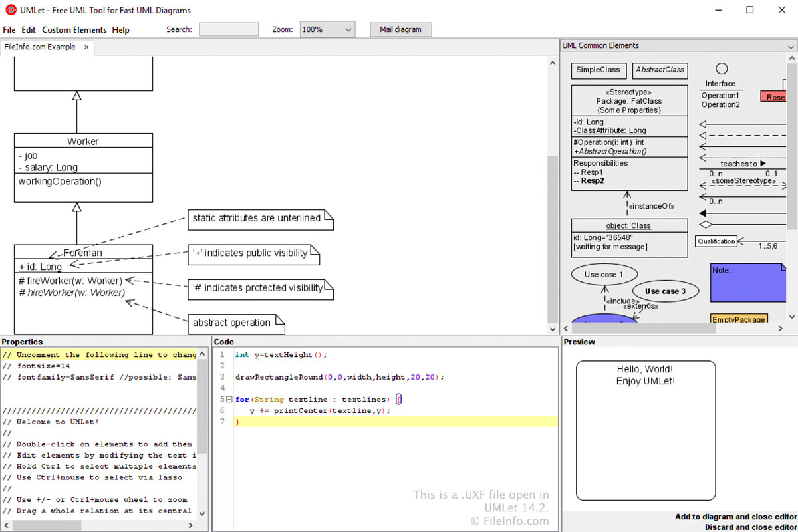
Task: Click the workingOperation() text in Worker
Action: [x=60, y=181]
